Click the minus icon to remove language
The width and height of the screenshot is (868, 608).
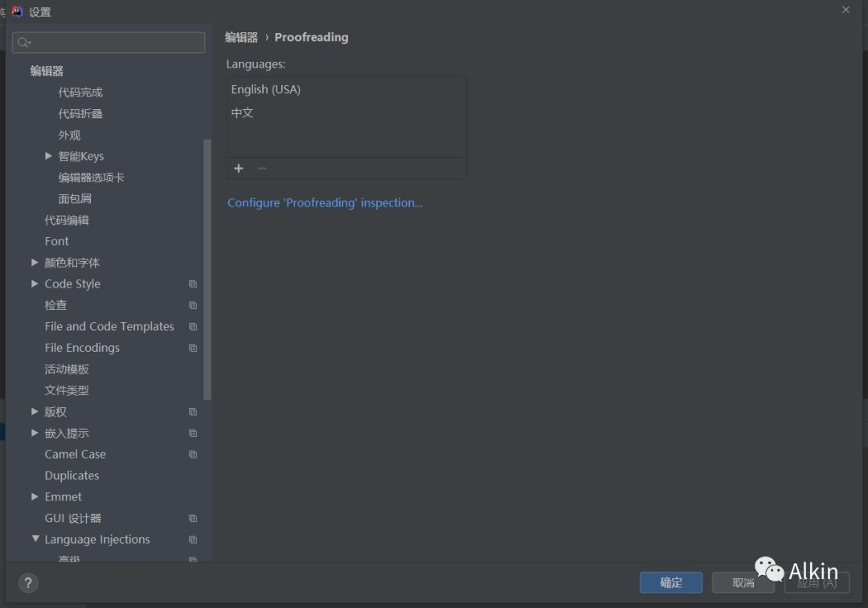click(262, 168)
